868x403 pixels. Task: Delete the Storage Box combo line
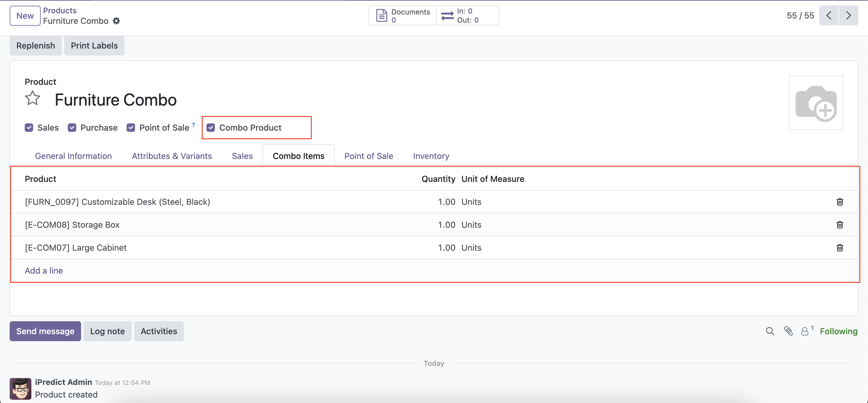pos(839,225)
